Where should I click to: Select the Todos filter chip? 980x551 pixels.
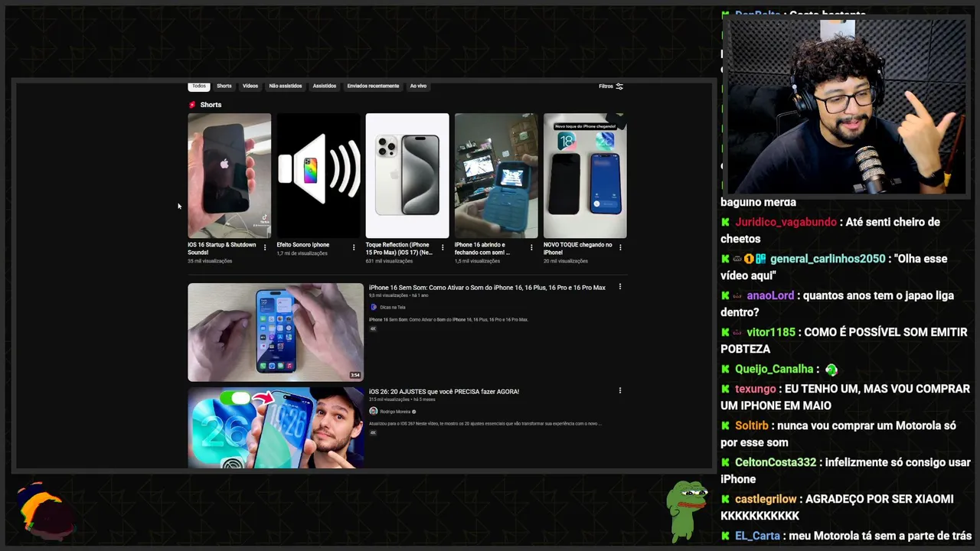[199, 86]
